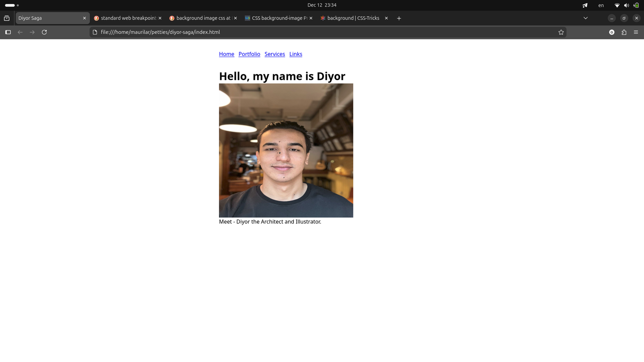The image size is (644, 362).
Task: Close the background image css tab
Action: click(235, 18)
